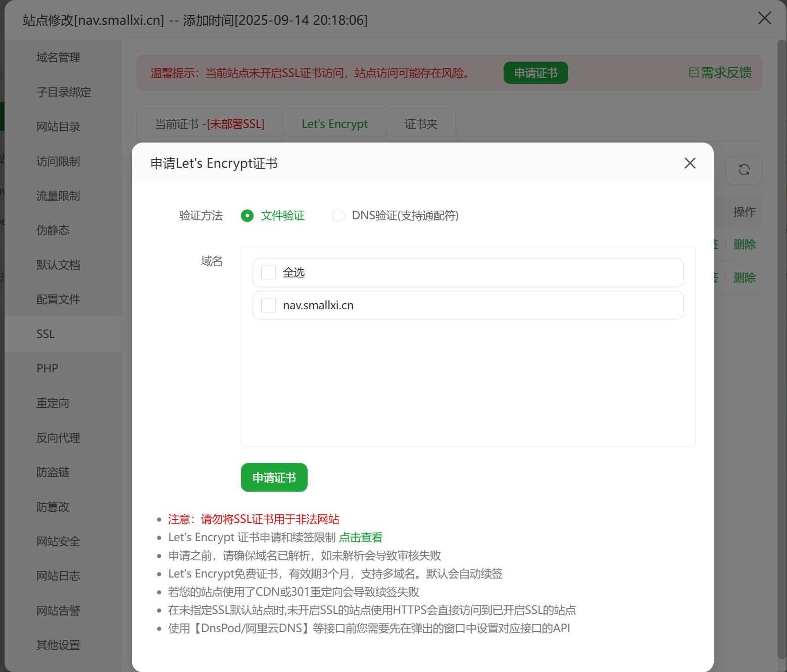Check the nav.smallxi.cn domain checkbox
This screenshot has height=672, width=787.
tap(268, 305)
